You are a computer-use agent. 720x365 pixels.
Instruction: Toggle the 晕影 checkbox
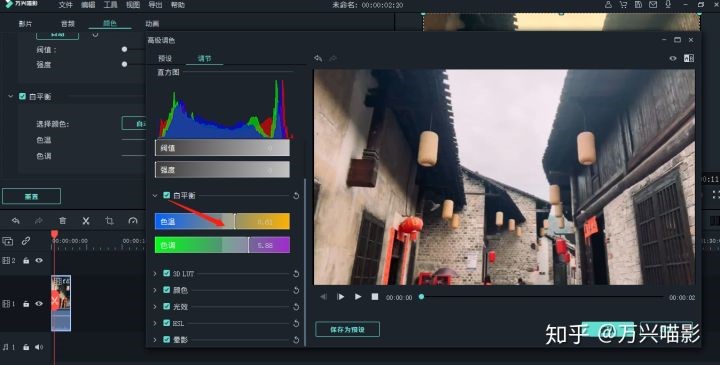point(167,339)
